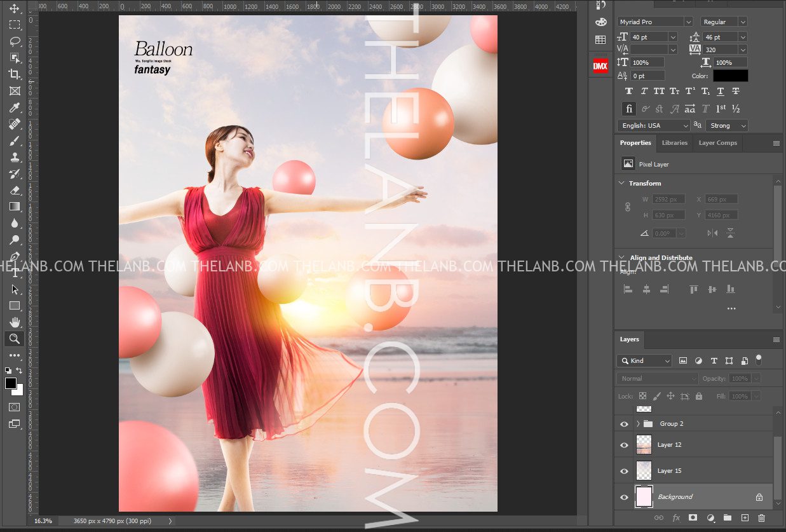Viewport: 786px width, 532px height.
Task: Open the text Color swatch
Action: [x=730, y=76]
